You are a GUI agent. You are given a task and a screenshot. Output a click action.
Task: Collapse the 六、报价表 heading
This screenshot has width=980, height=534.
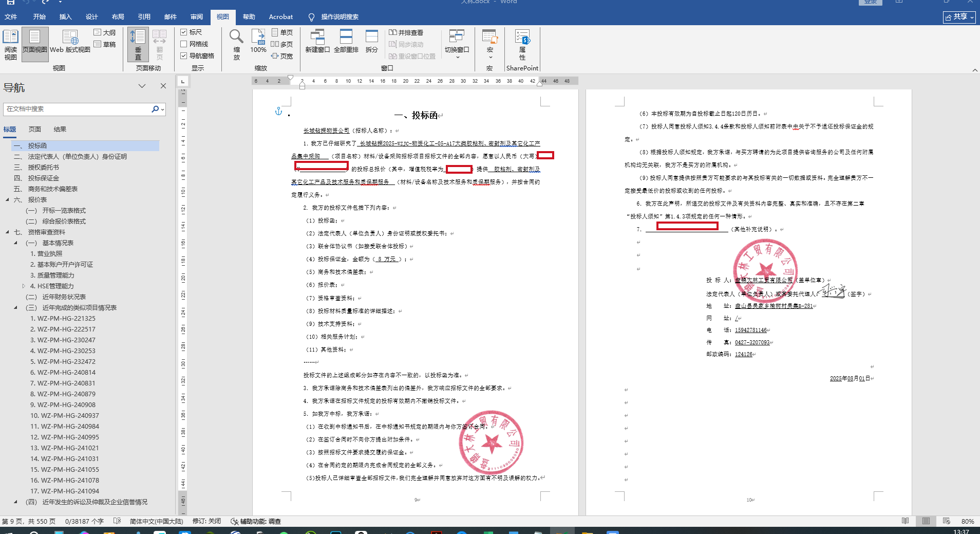coord(7,199)
